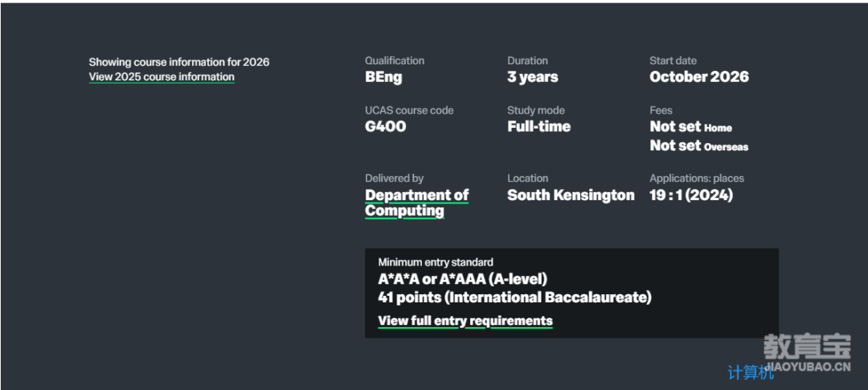Click the UCAS course code label
This screenshot has width=868, height=390.
(x=409, y=111)
